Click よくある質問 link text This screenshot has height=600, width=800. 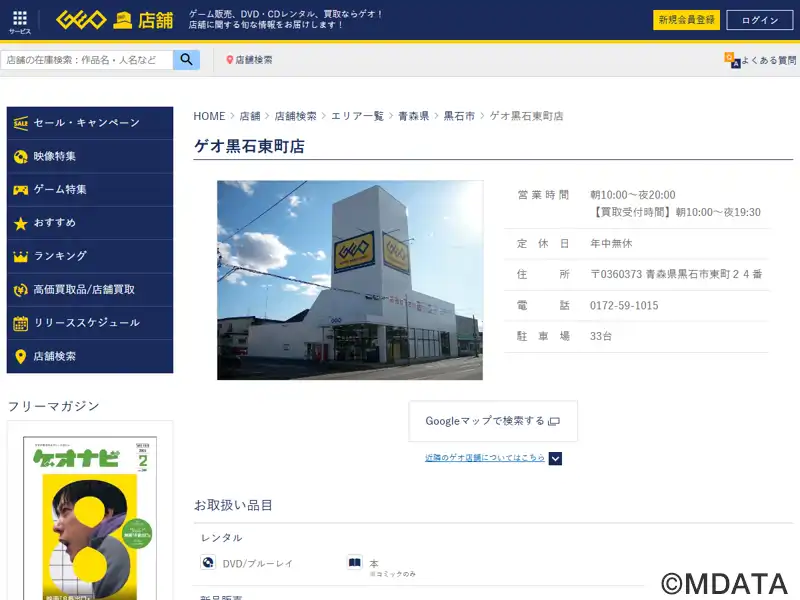coord(768,60)
